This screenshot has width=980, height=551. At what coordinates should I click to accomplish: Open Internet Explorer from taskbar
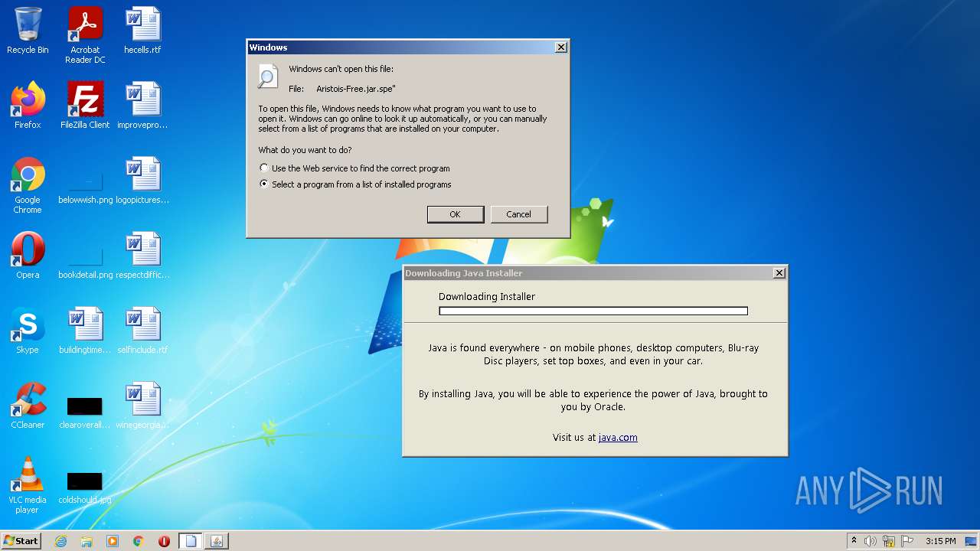(x=61, y=541)
